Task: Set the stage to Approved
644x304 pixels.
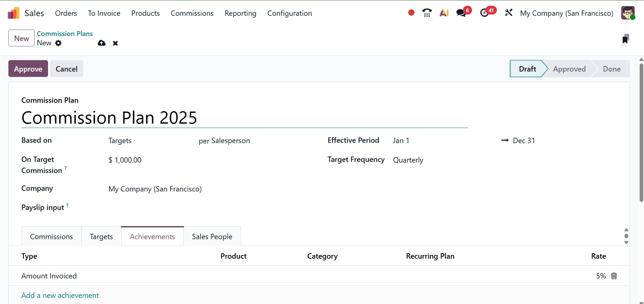Action: [x=569, y=69]
